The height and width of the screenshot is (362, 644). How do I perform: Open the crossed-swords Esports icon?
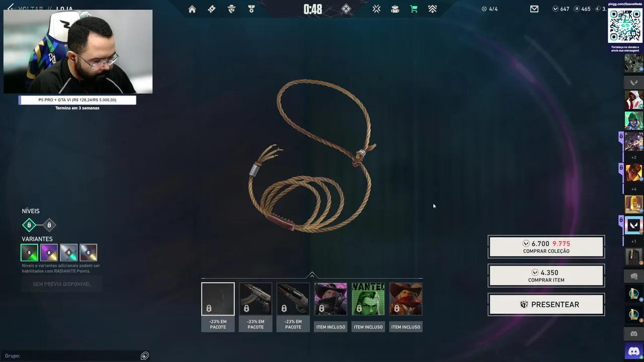(376, 9)
